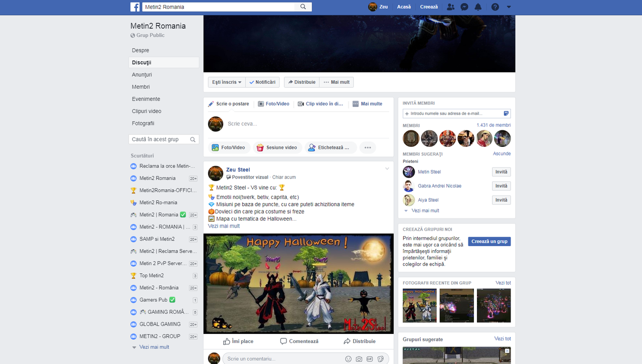642x364 pixels.
Task: Attach a photo to the comment
Action: point(359,359)
